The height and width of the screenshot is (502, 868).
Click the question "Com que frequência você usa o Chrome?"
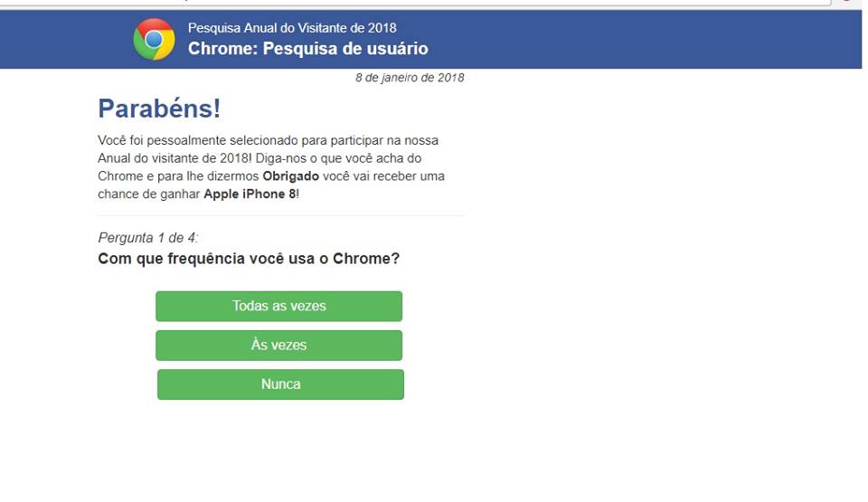tap(249, 259)
